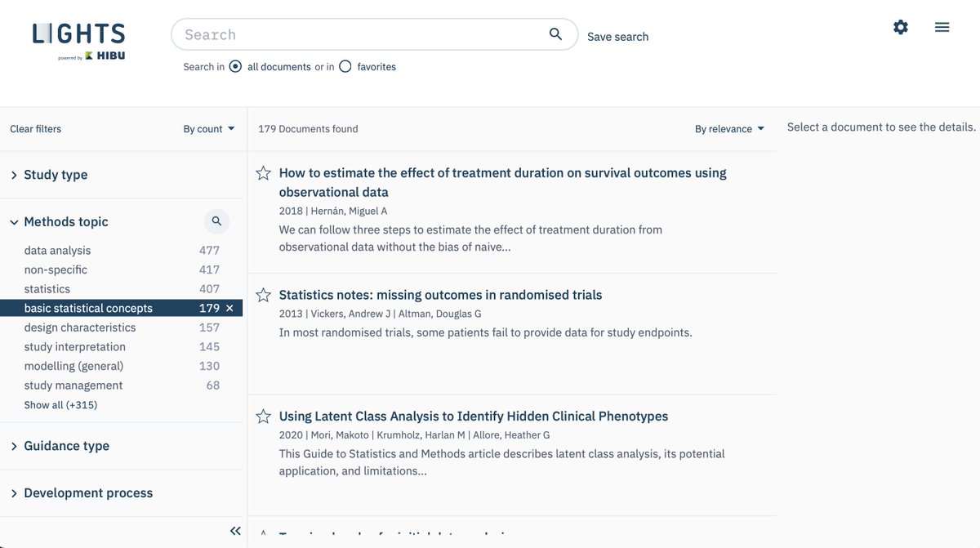Screen dimensions: 980x548
Task: Click Save search
Action: pos(618,37)
